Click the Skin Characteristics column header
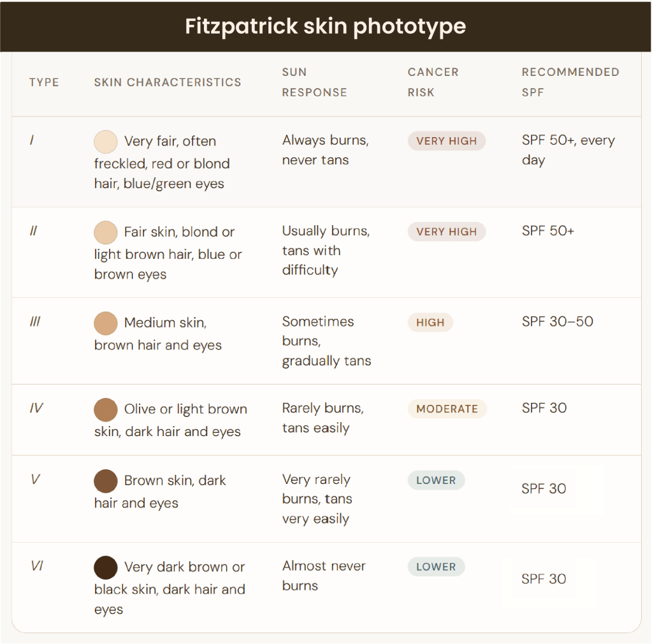Image resolution: width=652 pixels, height=644 pixels. pyautogui.click(x=168, y=82)
